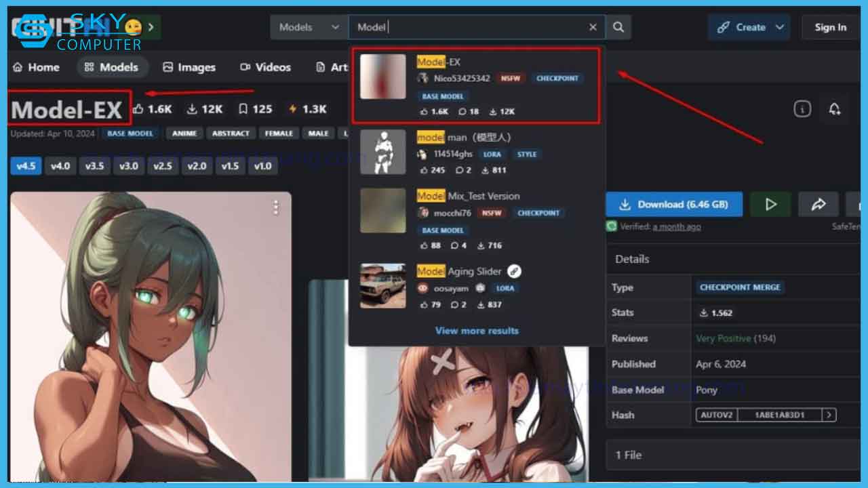This screenshot has height=488, width=868.
Task: Switch to version v1.0
Action: pyautogui.click(x=262, y=165)
